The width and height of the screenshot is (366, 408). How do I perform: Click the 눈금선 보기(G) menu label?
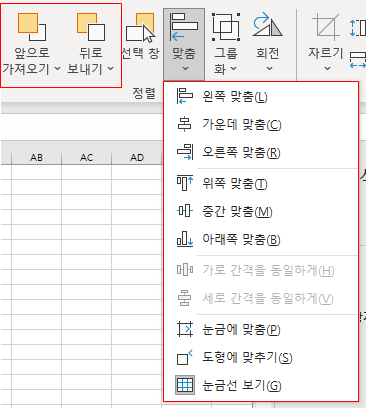[x=242, y=385]
